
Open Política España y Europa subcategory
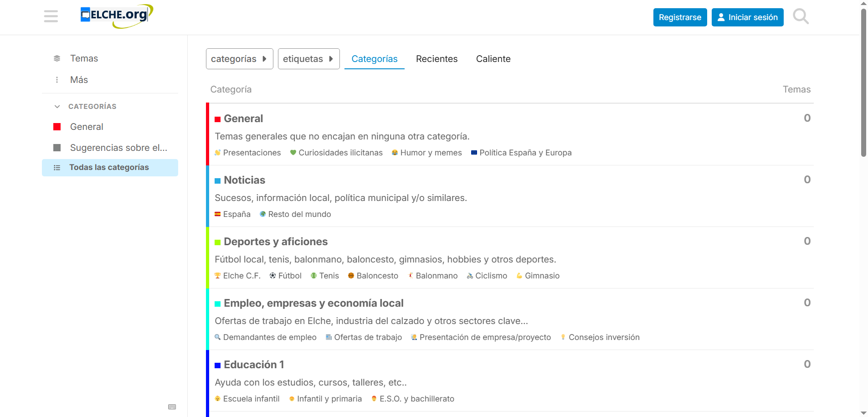[521, 153]
